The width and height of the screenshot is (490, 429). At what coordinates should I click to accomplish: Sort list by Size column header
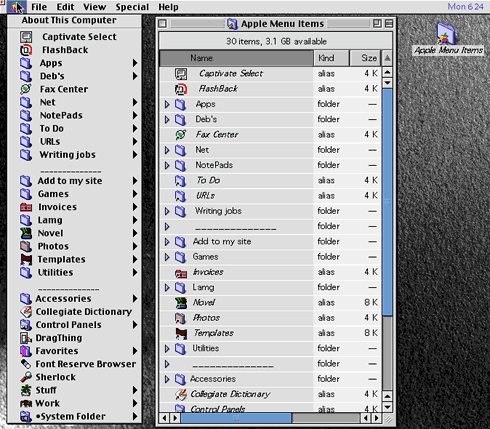pos(365,58)
